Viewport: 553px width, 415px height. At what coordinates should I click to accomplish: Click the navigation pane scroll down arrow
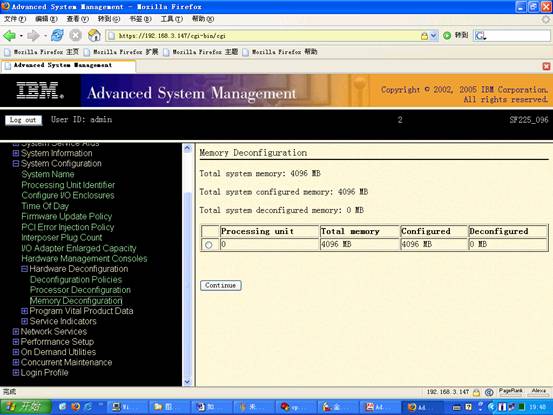pos(188,381)
